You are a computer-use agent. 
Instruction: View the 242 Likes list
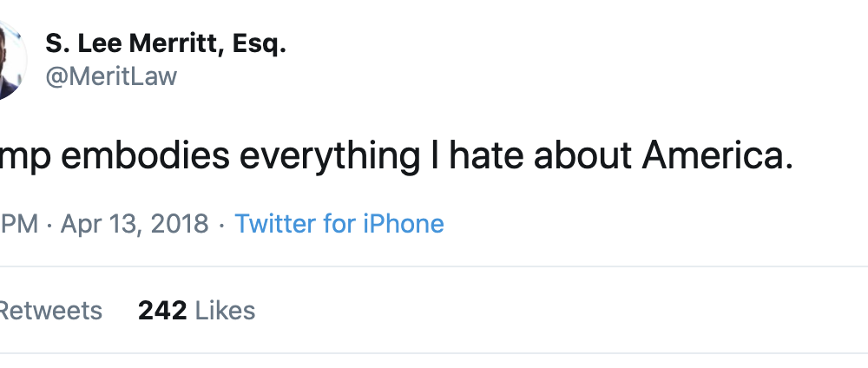tap(196, 310)
